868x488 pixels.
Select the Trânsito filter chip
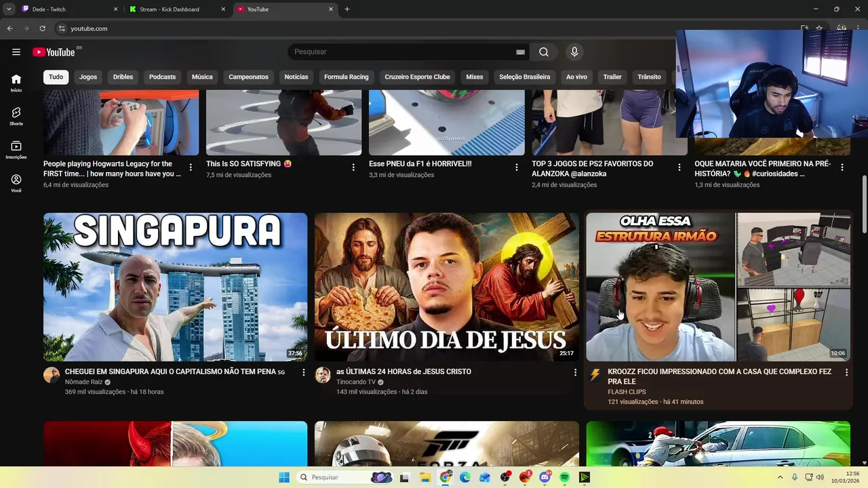(649, 77)
